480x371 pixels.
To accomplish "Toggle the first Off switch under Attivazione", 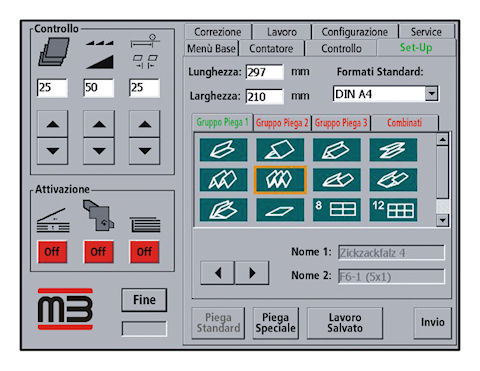I will 52,252.
